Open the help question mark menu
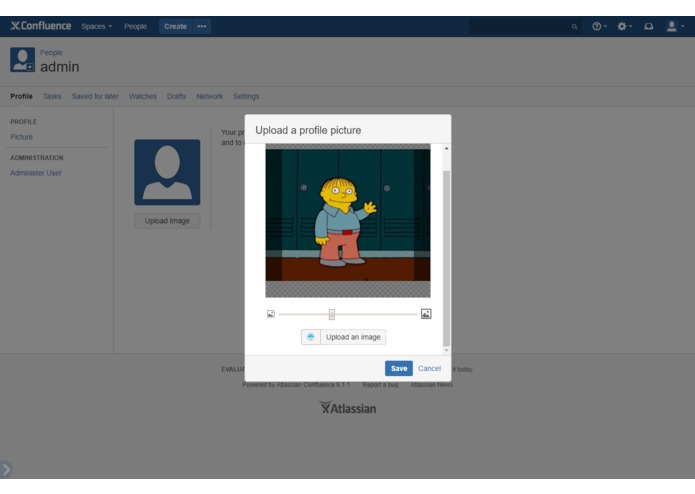Screen dimensions: 695x494 click(599, 27)
